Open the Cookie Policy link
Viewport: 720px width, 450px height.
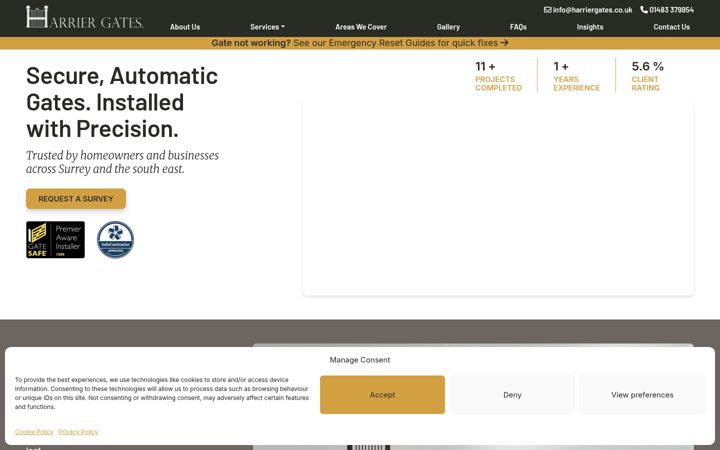coord(34,432)
